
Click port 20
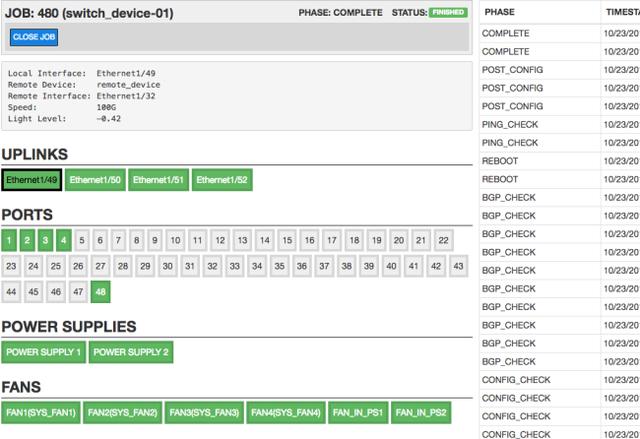[x=399, y=240]
